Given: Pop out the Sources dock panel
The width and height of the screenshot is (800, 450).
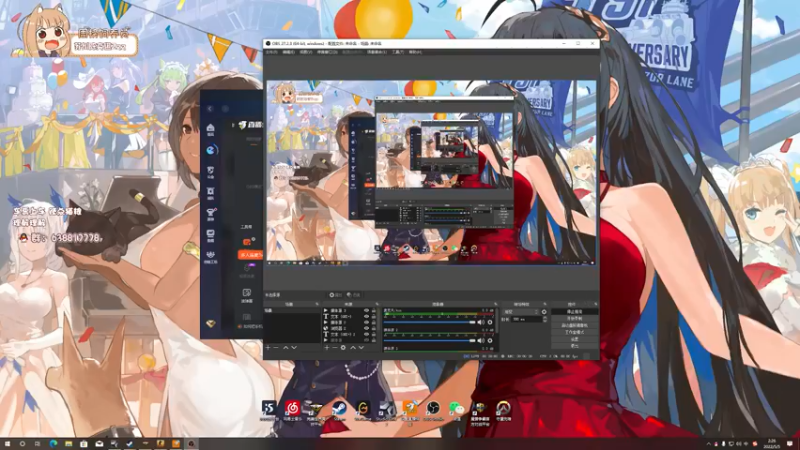Looking at the screenshot, I should coord(377,304).
